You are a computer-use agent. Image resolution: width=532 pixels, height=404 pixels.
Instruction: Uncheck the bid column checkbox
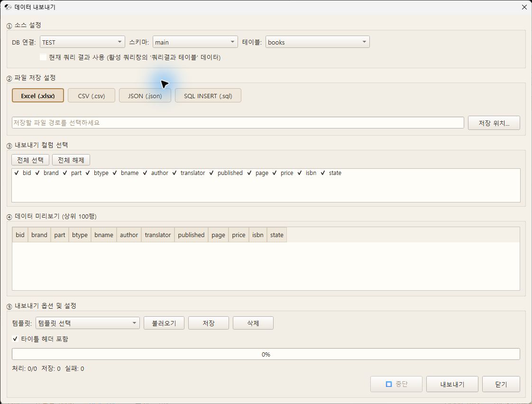coord(17,173)
